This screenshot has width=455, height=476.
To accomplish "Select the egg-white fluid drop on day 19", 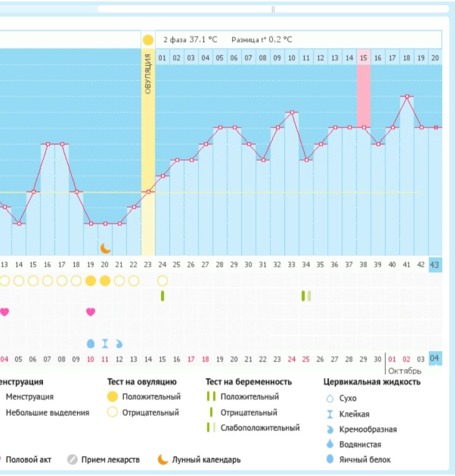I will pos(90,344).
